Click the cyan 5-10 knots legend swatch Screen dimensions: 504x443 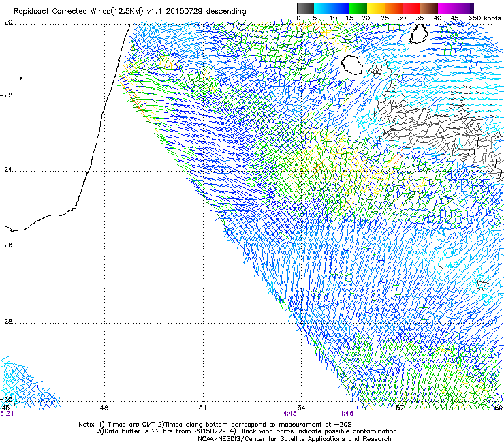coord(323,8)
